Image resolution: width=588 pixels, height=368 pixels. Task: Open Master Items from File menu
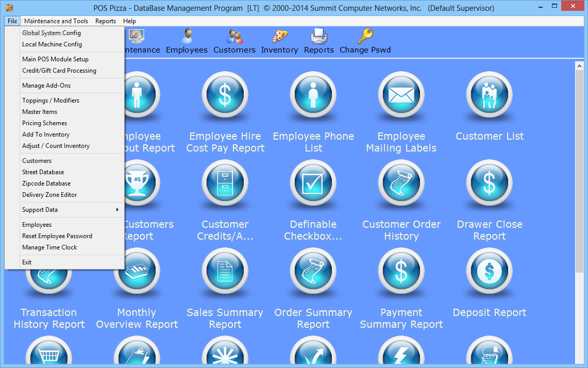(x=71, y=112)
